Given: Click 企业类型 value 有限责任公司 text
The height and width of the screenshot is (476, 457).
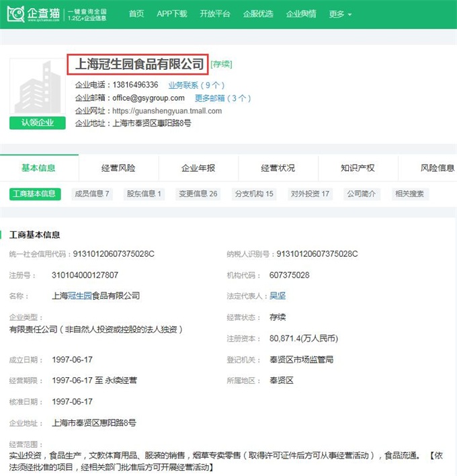Looking at the screenshot, I should tap(96, 329).
